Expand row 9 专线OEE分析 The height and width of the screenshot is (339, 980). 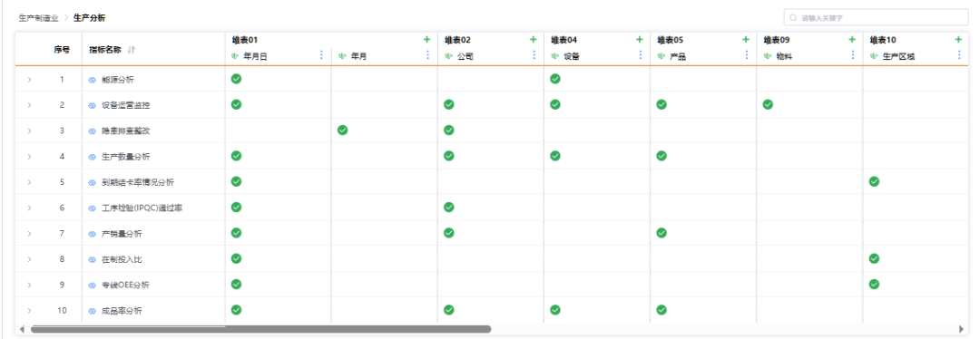29,285
